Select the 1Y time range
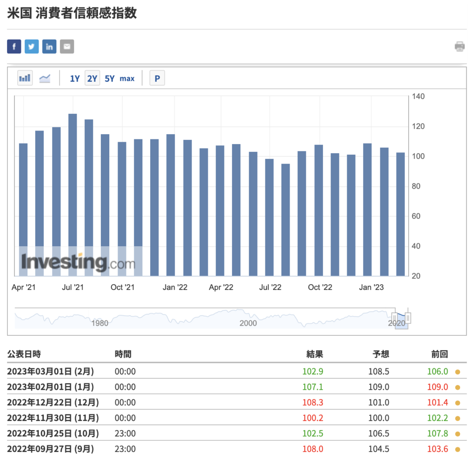The width and height of the screenshot is (476, 465). pyautogui.click(x=75, y=79)
